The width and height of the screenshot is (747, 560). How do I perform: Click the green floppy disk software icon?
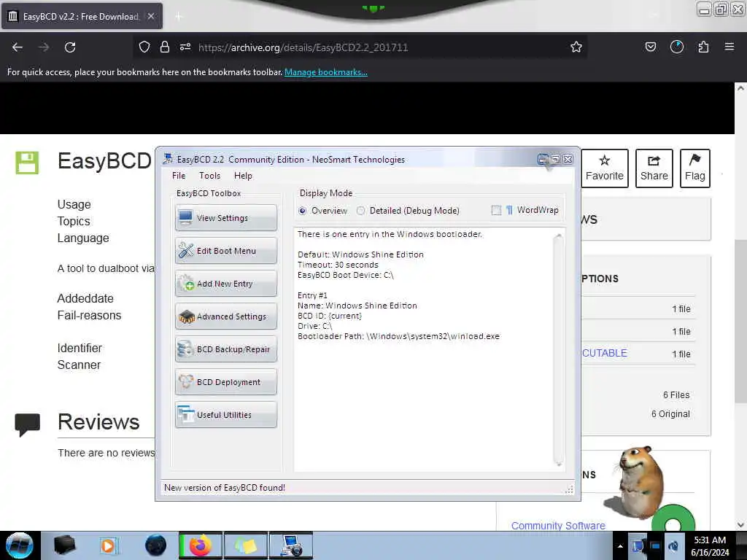coord(27,163)
